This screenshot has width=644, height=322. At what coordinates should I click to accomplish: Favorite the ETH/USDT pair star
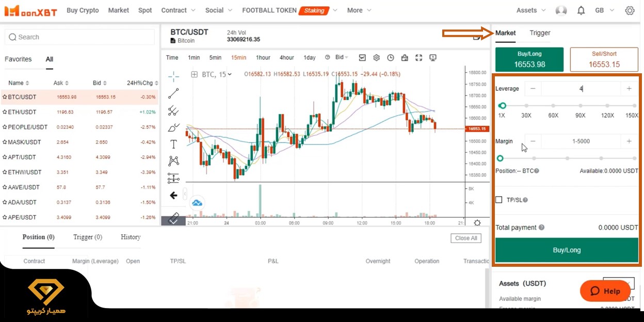5,112
